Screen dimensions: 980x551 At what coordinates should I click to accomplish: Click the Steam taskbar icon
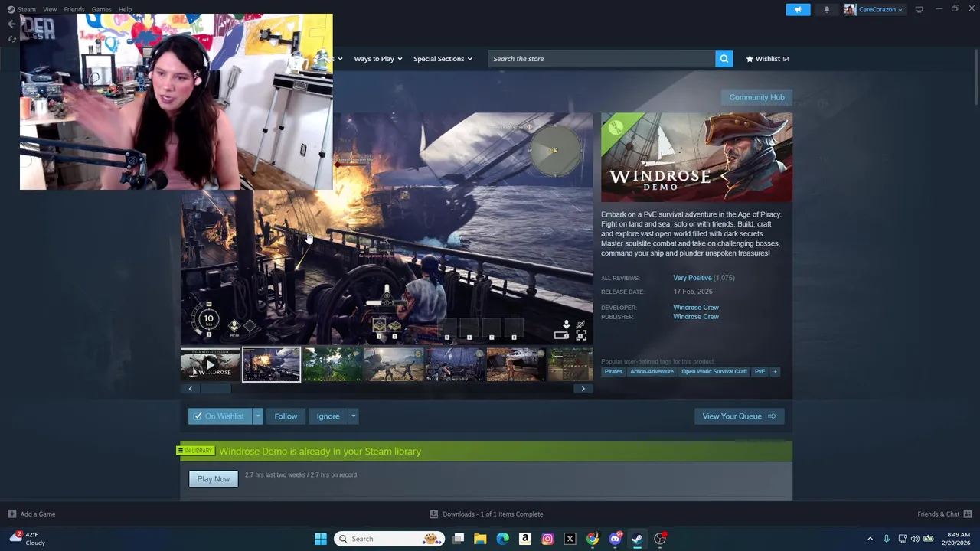(x=637, y=539)
